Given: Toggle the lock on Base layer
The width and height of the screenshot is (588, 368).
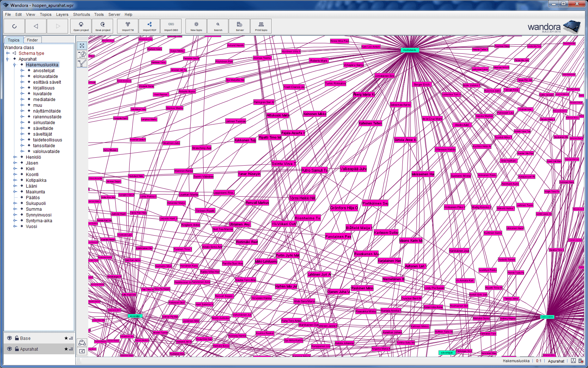Looking at the screenshot, I should tap(17, 338).
